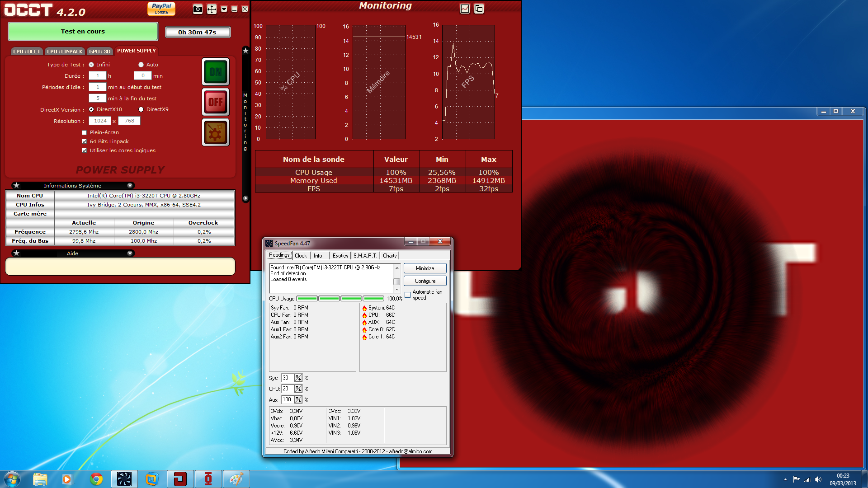Click the star icon atop Monitoring sidebar strip
This screenshot has width=868, height=488.
click(x=245, y=51)
